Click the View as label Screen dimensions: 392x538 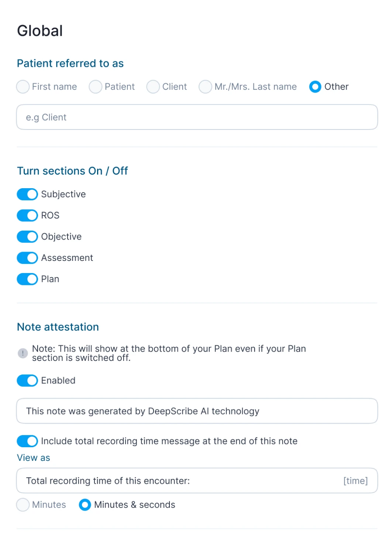pos(33,458)
